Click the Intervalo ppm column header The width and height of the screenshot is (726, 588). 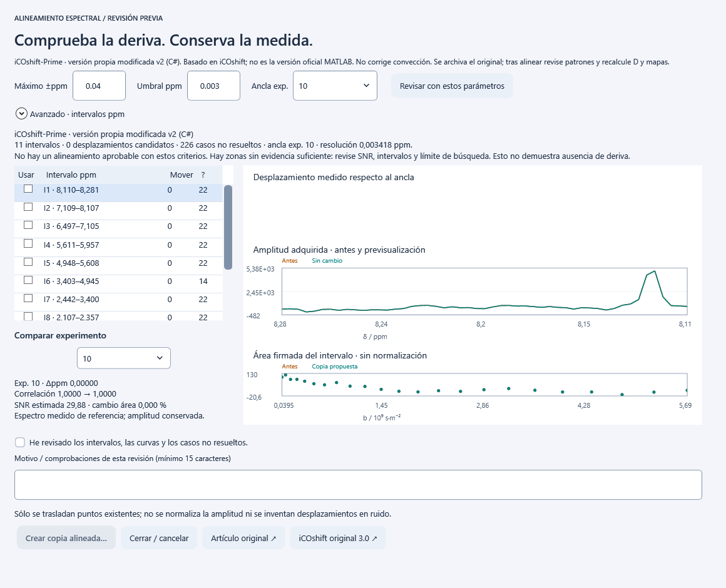[x=71, y=175]
